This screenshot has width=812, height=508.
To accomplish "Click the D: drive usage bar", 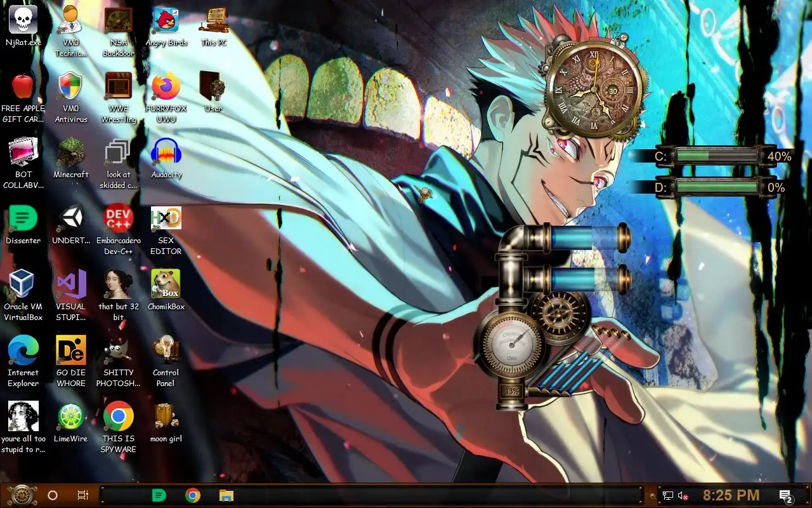I will tap(717, 187).
